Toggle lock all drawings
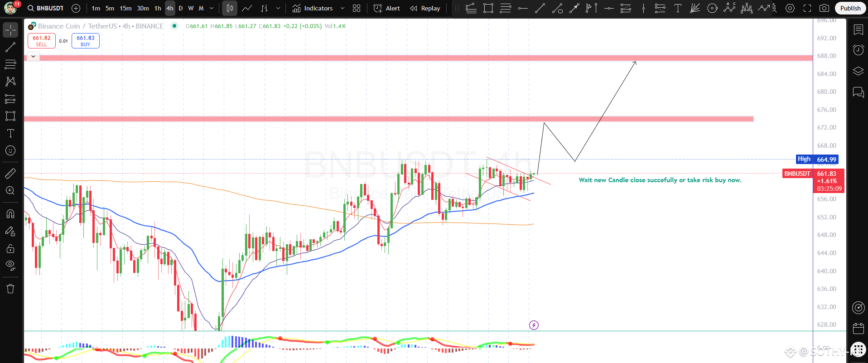Viewport: 868px width, 363px height. [10, 248]
